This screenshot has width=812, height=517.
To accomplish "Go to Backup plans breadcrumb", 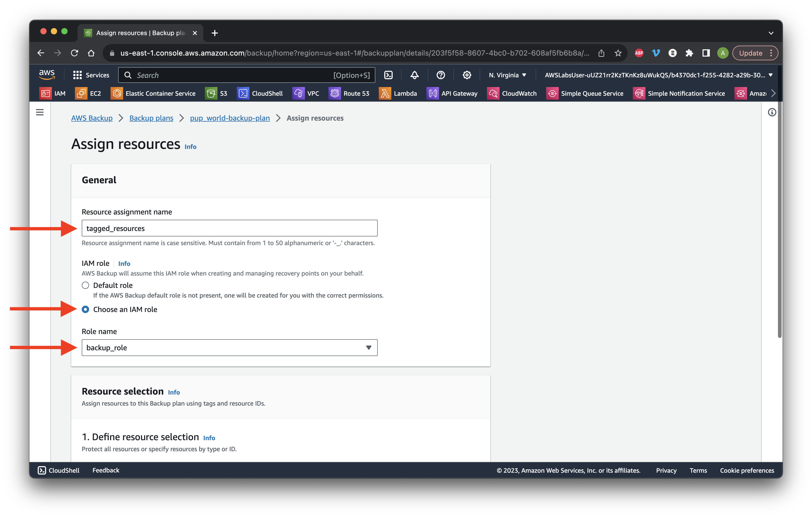I will click(x=151, y=118).
